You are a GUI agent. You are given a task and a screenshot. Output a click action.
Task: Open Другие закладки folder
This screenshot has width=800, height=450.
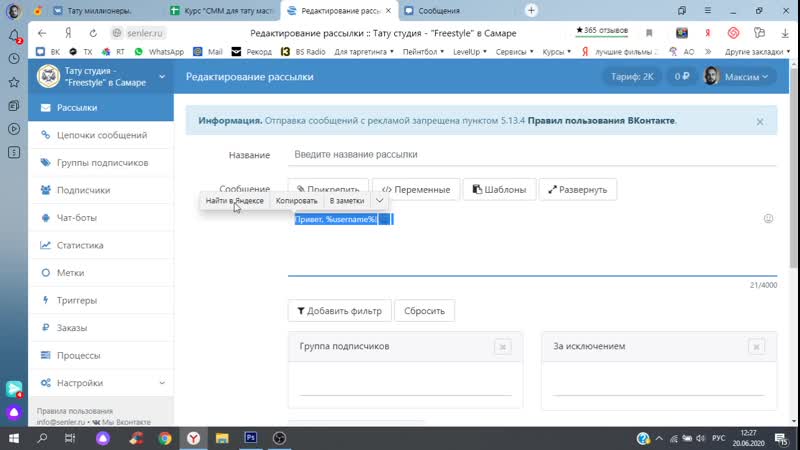757,52
